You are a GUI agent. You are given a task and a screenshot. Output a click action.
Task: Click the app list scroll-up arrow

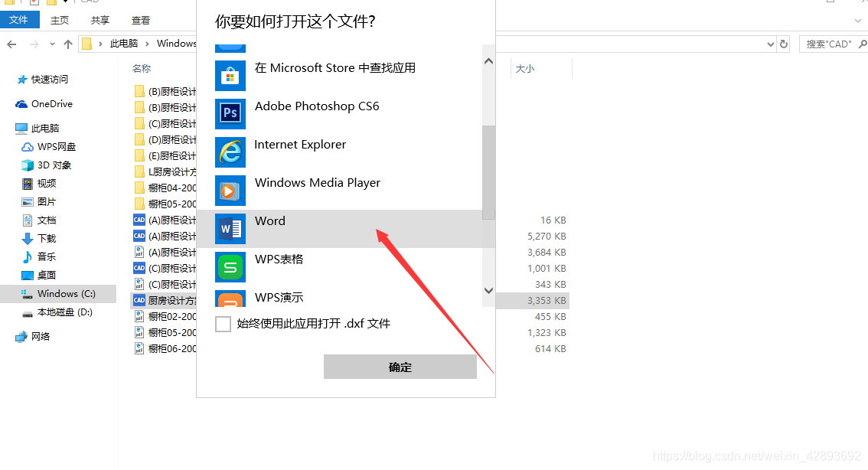pyautogui.click(x=488, y=61)
